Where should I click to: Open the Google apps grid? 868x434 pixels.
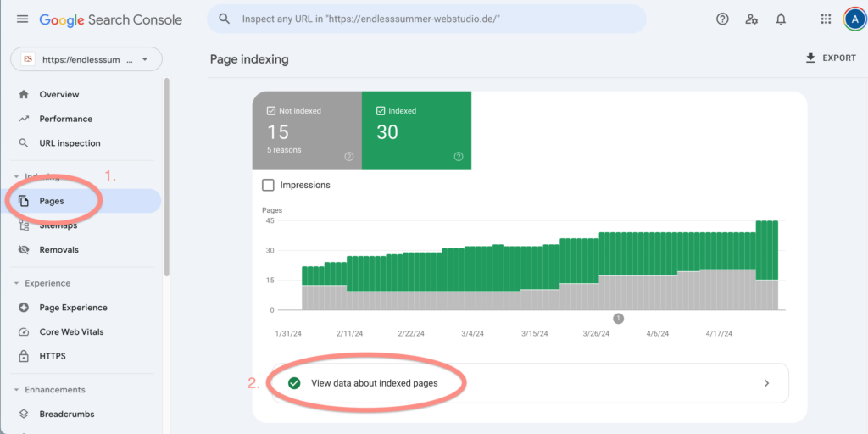click(826, 19)
